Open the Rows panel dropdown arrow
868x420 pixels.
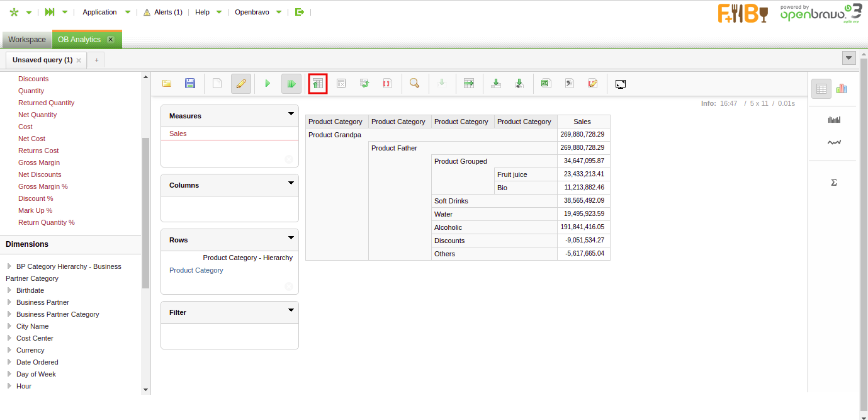pyautogui.click(x=291, y=238)
